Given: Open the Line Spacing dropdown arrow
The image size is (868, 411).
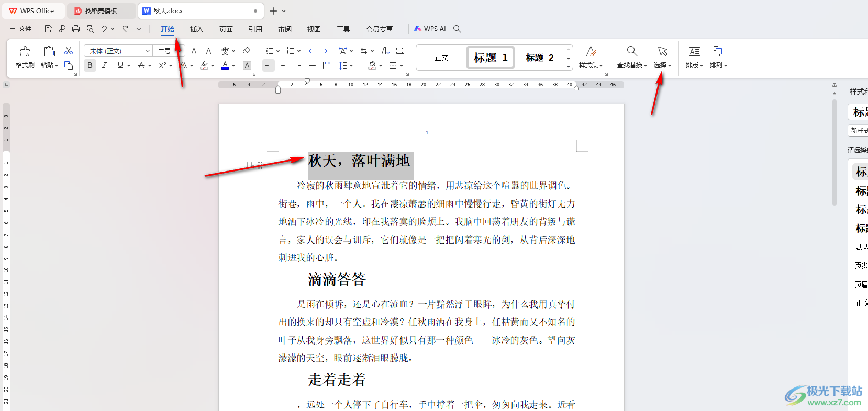Looking at the screenshot, I should click(351, 66).
